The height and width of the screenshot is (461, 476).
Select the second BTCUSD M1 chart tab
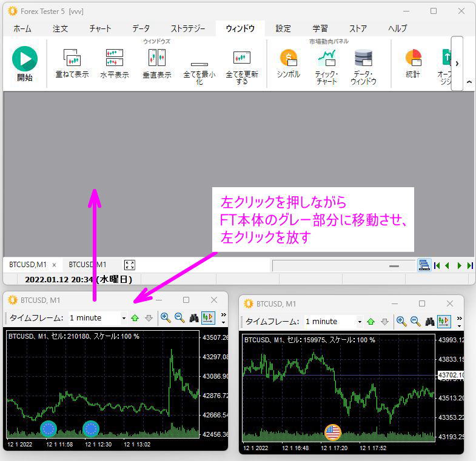coord(87,265)
